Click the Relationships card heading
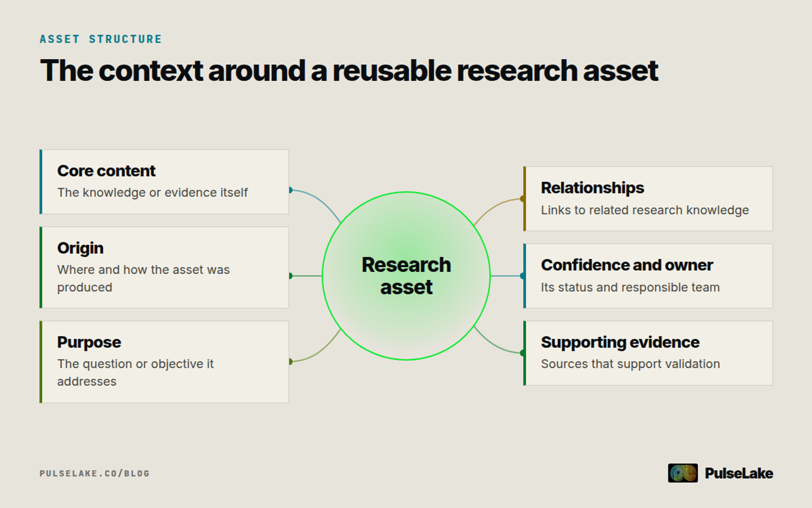Screen dimensions: 812x508 pos(592,188)
